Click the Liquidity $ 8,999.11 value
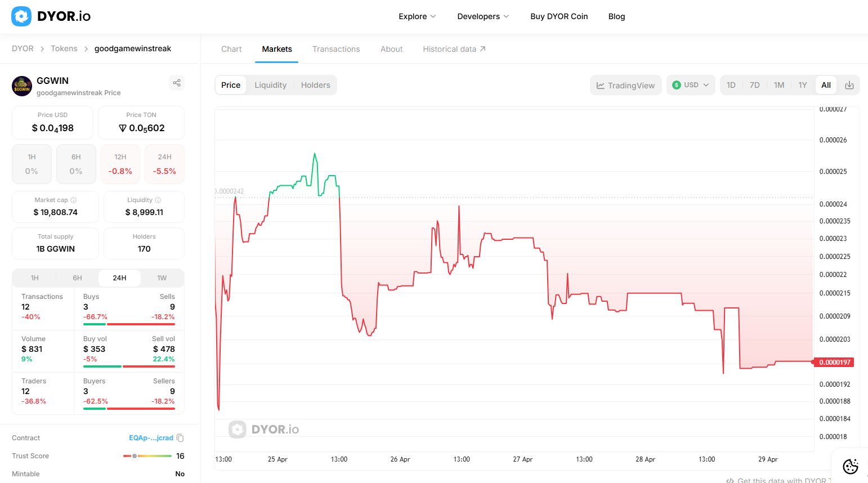This screenshot has width=868, height=483. click(x=144, y=212)
